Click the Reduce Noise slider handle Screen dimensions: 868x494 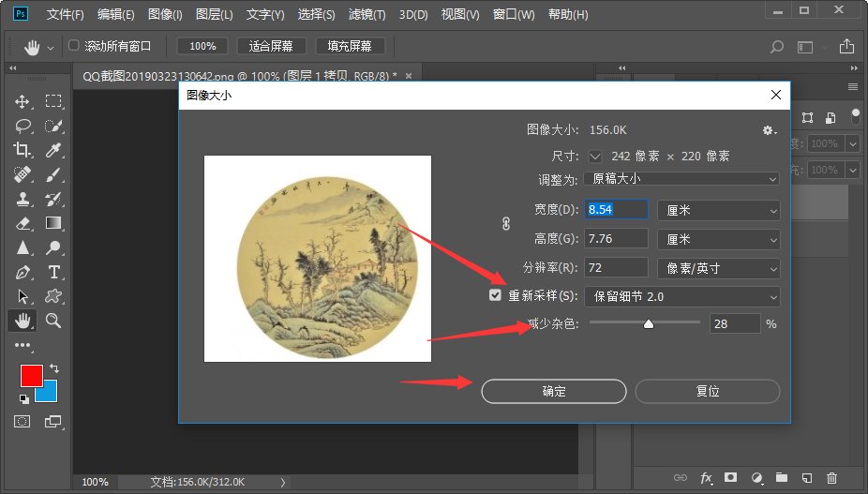coord(649,324)
